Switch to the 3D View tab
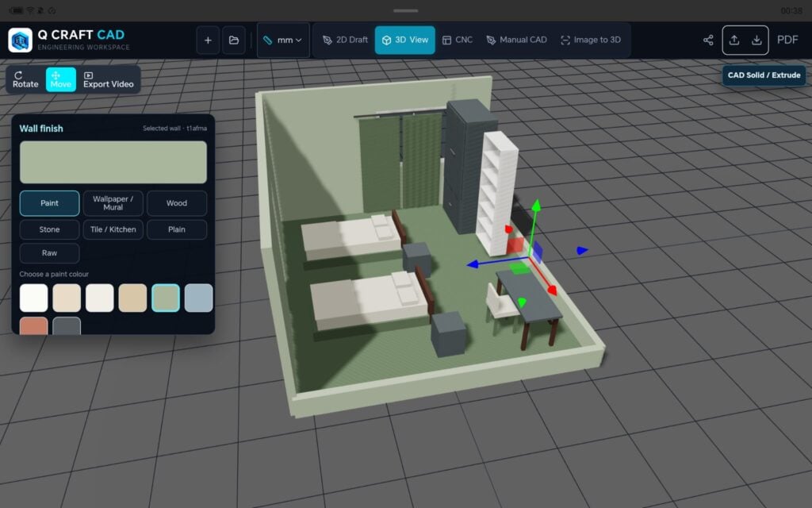This screenshot has height=508, width=812. 405,40
